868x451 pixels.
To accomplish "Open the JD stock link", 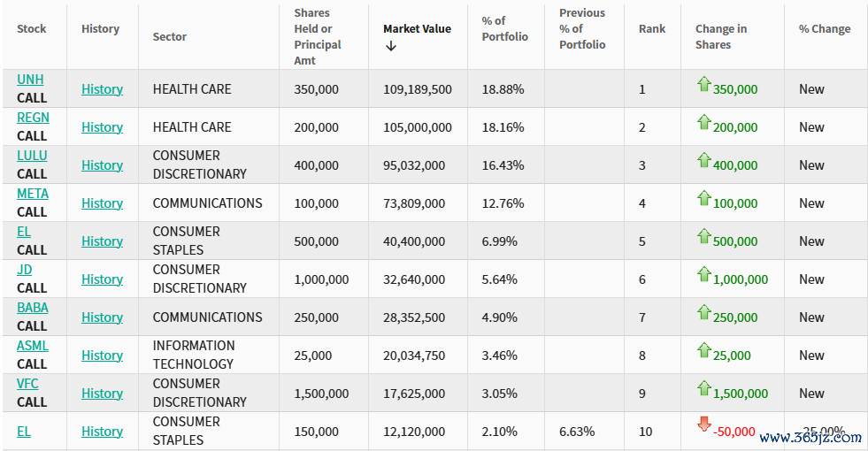I will point(25,270).
